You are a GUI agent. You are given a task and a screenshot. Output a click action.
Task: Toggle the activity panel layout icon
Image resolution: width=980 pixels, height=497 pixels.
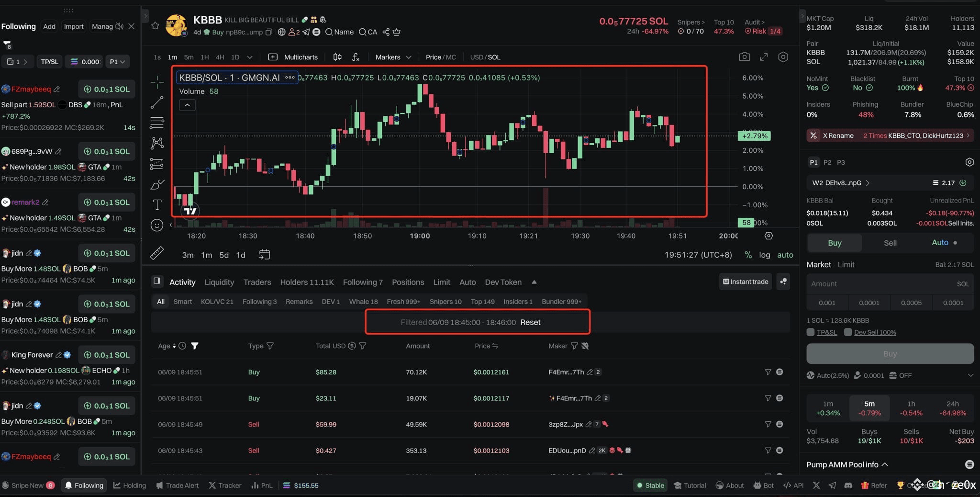tap(156, 281)
